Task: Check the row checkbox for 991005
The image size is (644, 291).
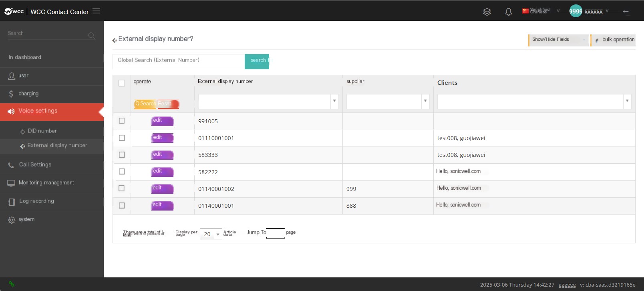Action: pyautogui.click(x=122, y=120)
